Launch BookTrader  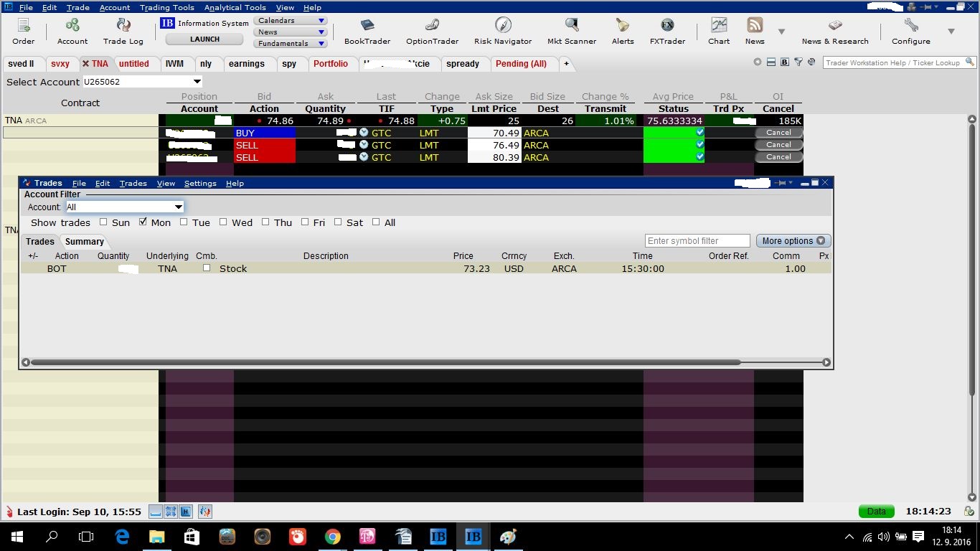[367, 32]
